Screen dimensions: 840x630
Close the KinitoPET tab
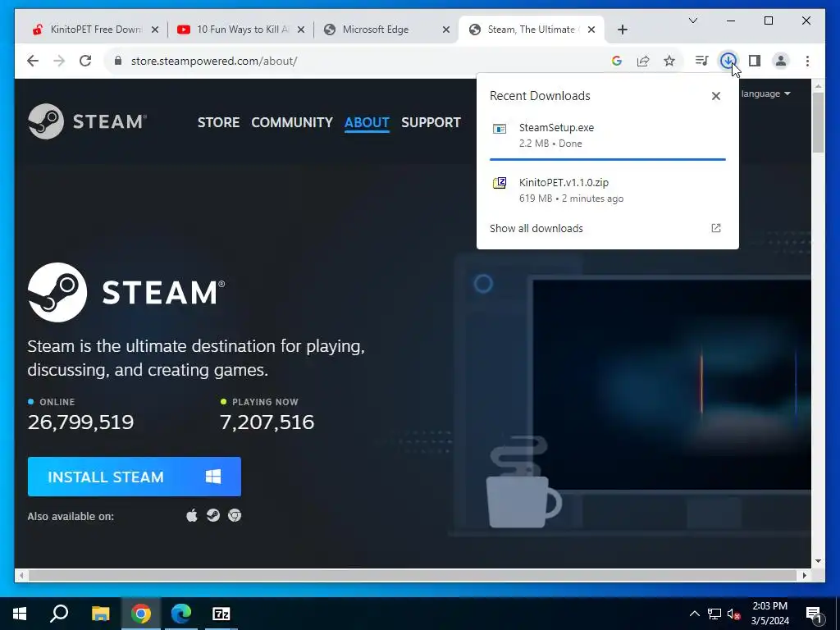(155, 30)
